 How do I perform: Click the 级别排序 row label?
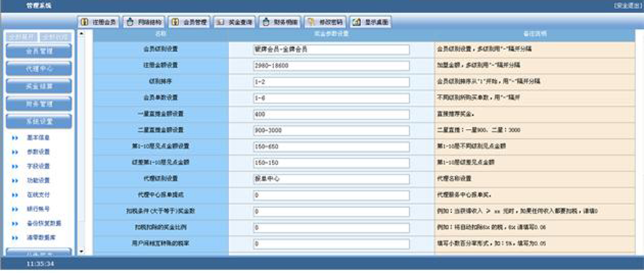point(160,82)
